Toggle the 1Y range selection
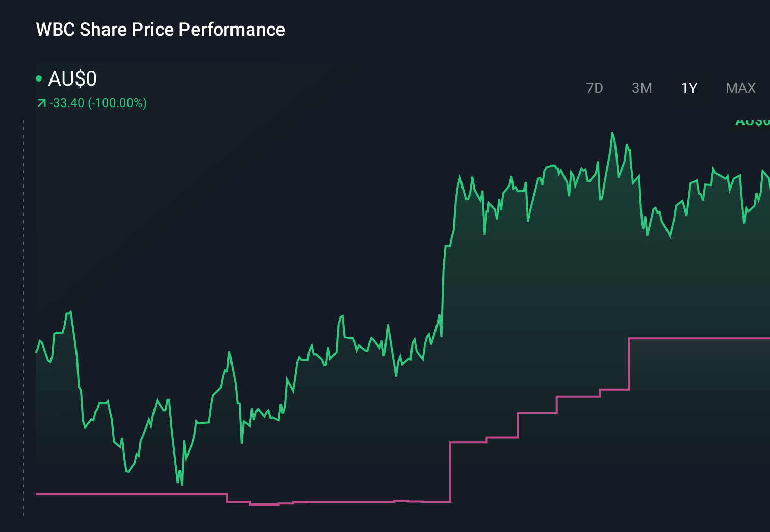 688,88
